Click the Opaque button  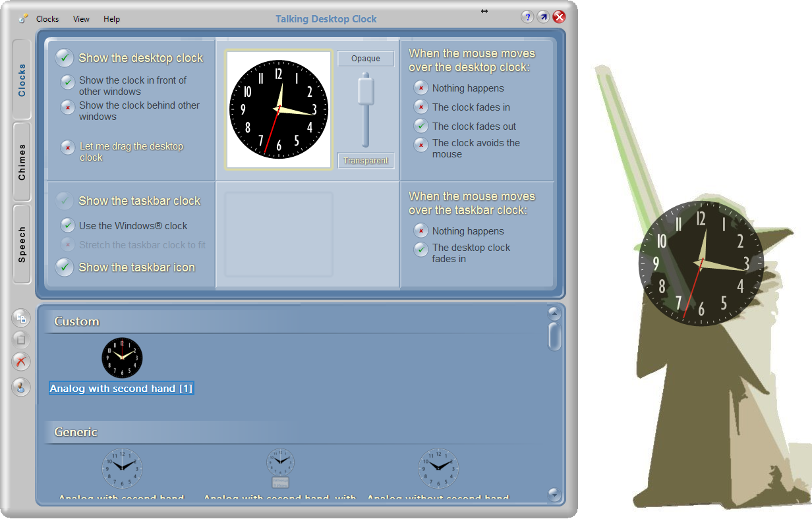tap(366, 59)
